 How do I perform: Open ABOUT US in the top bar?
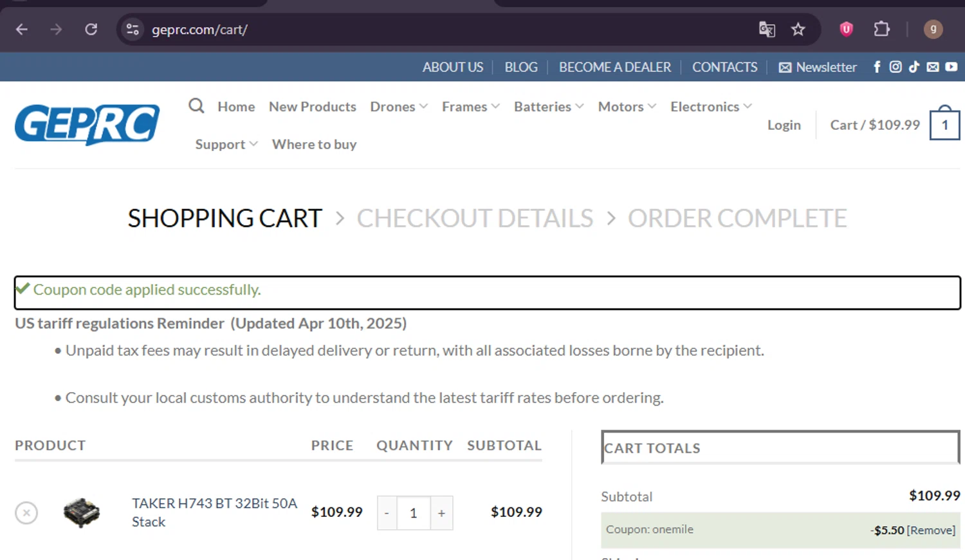tap(453, 67)
